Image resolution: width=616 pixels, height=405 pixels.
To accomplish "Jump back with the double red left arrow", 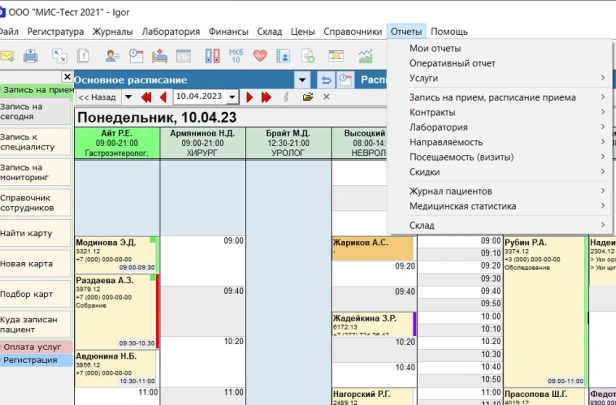I will 147,97.
